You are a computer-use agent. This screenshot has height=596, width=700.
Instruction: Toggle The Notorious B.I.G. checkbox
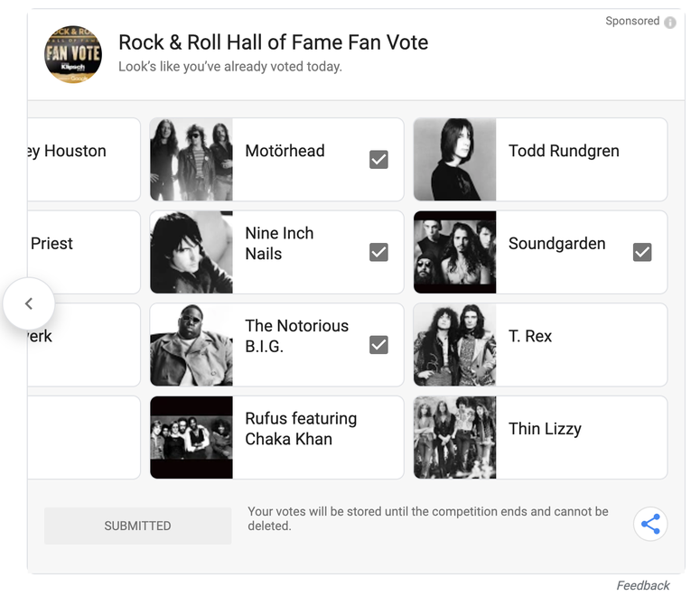[x=379, y=345]
